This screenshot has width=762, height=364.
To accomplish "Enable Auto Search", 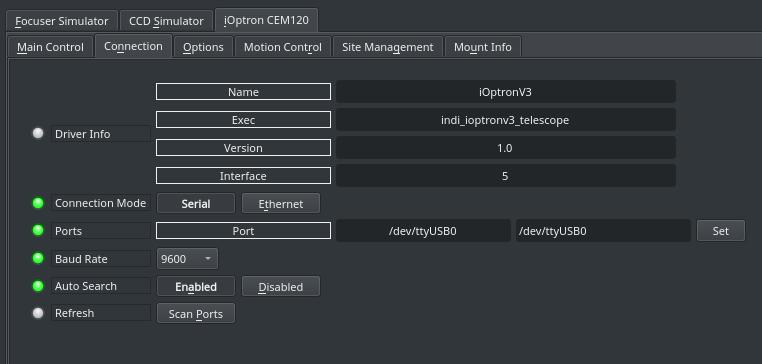I will click(196, 287).
